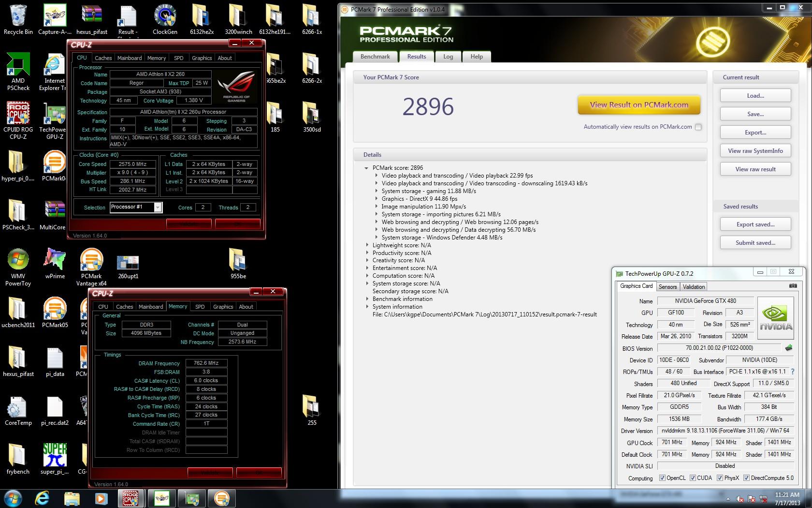Open Windows Media Player from the taskbar

pyautogui.click(x=101, y=498)
